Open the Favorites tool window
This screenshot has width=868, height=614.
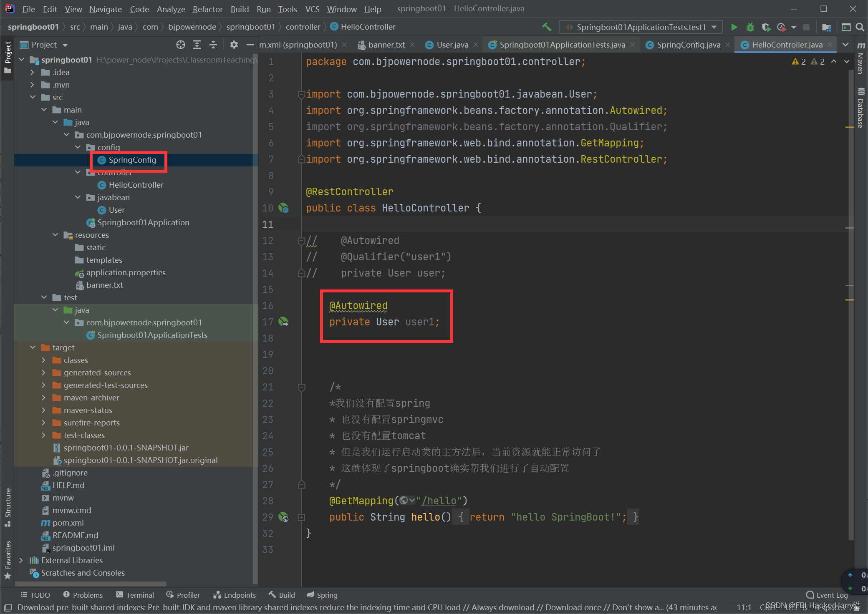tap(8, 560)
